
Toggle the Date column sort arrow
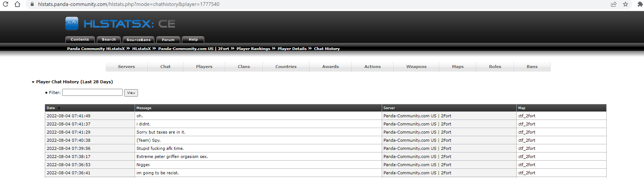pos(59,108)
